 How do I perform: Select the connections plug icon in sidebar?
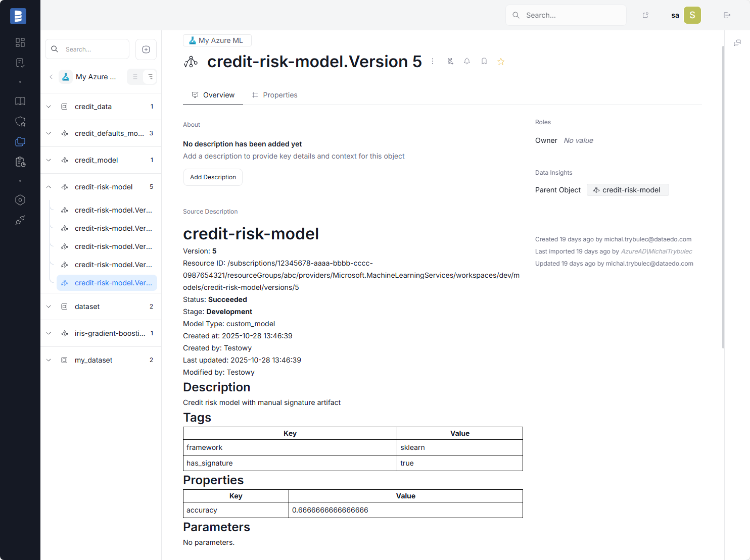point(20,220)
